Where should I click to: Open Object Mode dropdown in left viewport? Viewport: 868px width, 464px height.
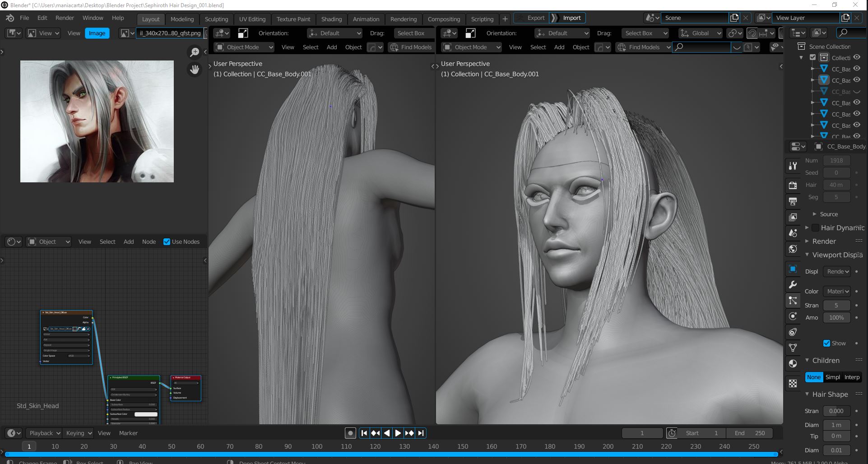(244, 47)
